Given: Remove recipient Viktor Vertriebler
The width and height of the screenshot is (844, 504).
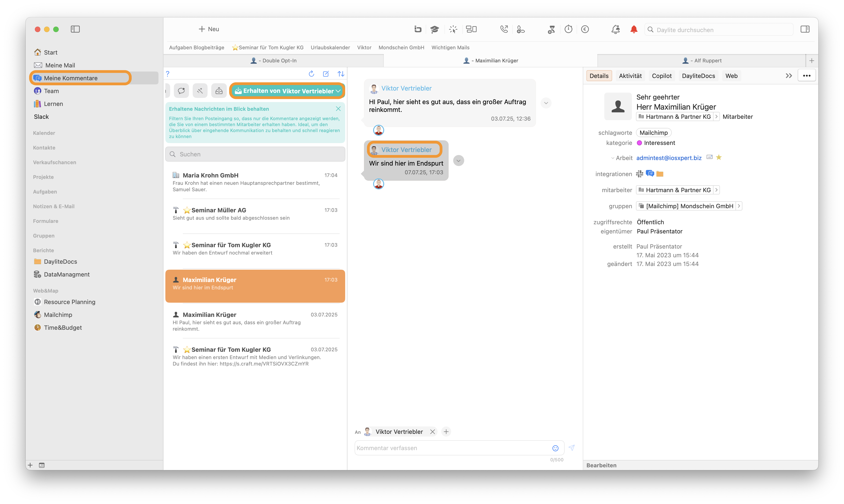Looking at the screenshot, I should pos(432,432).
